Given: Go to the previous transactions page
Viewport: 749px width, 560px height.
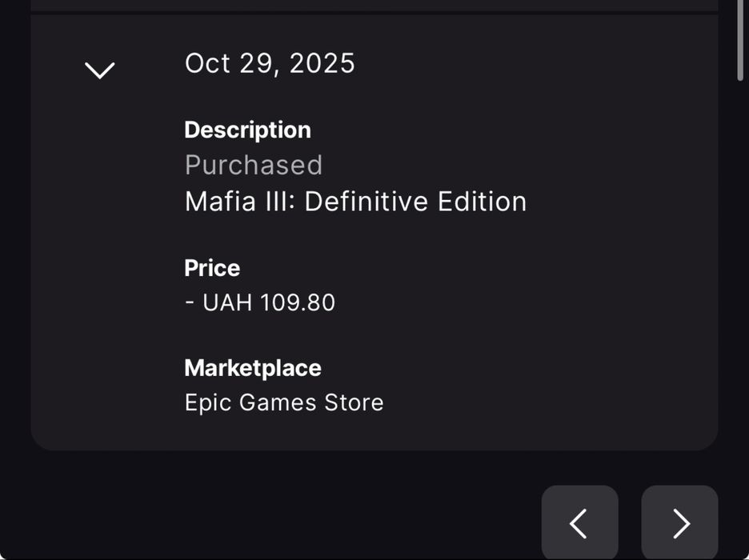Looking at the screenshot, I should [579, 523].
